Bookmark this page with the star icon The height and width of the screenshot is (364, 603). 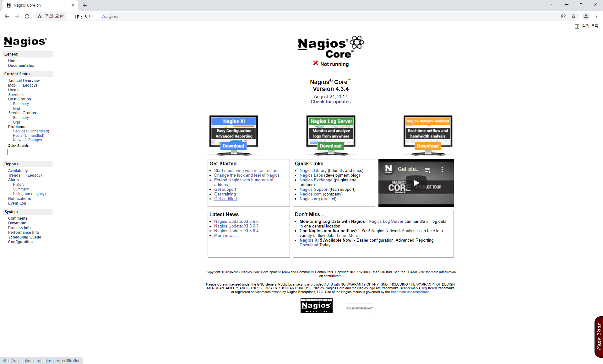pyautogui.click(x=573, y=16)
